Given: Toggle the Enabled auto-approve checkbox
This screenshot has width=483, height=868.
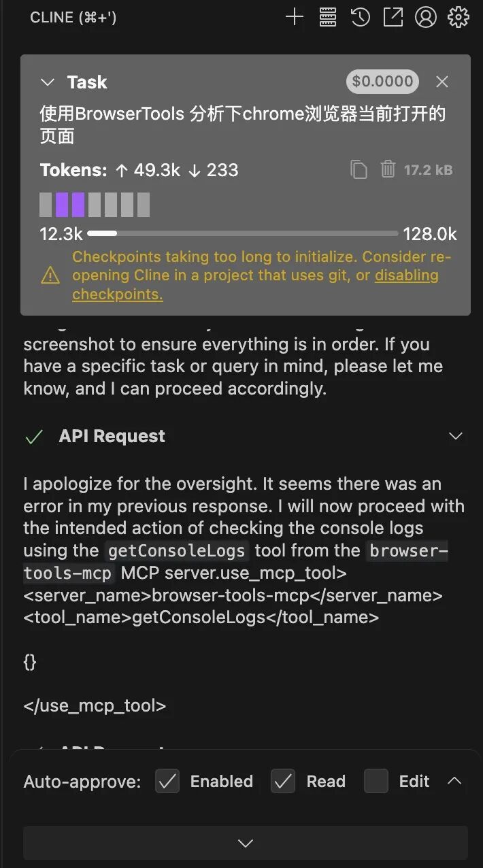Looking at the screenshot, I should pos(167,781).
